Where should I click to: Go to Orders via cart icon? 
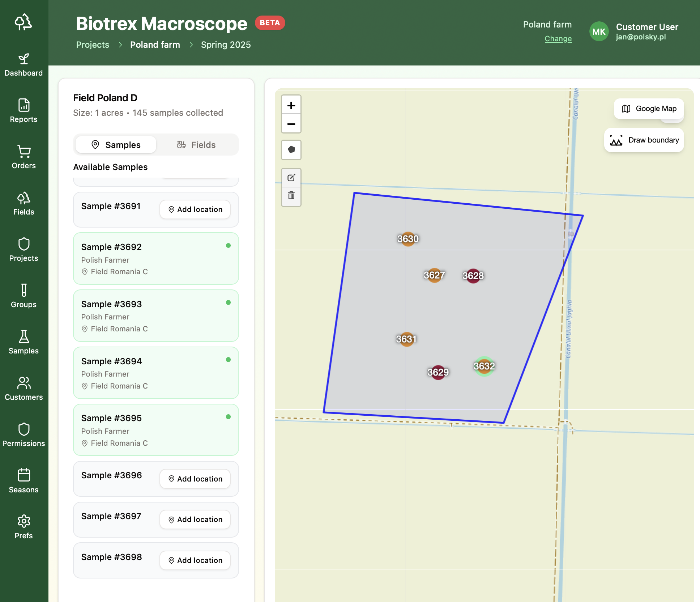click(x=24, y=157)
